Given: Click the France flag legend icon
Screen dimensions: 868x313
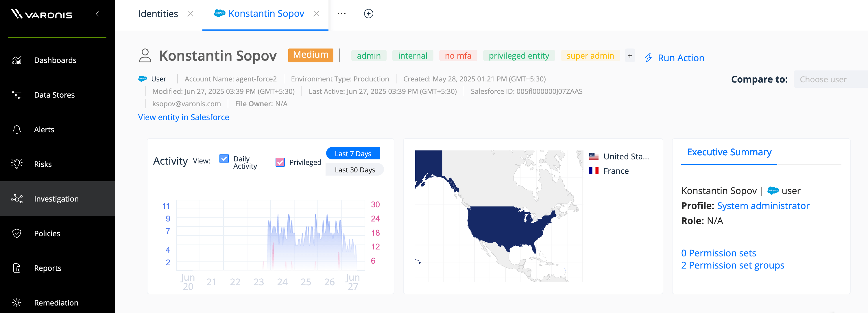Looking at the screenshot, I should 594,171.
